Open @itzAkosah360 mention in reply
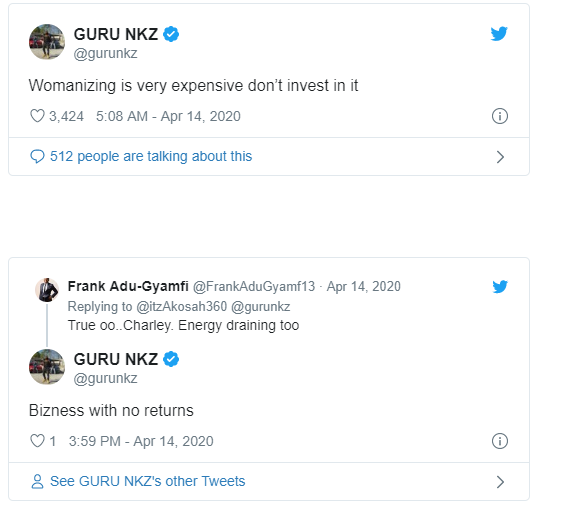 click(x=182, y=307)
